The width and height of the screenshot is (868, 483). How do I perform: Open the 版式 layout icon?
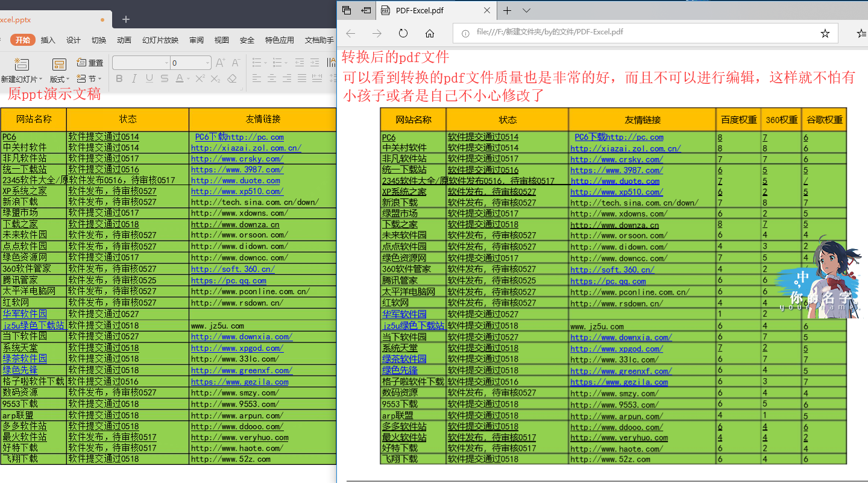[x=59, y=65]
